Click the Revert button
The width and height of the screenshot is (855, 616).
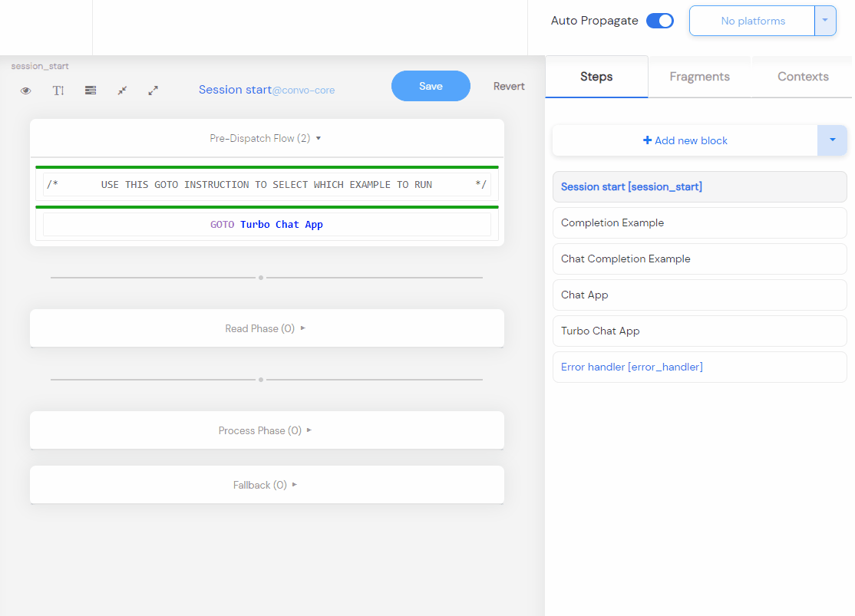tap(509, 86)
